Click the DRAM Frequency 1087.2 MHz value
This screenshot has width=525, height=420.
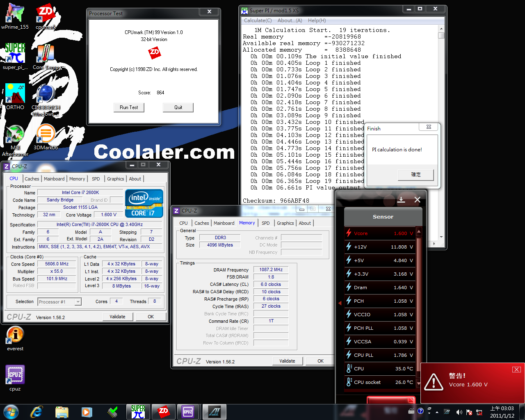tap(271, 270)
